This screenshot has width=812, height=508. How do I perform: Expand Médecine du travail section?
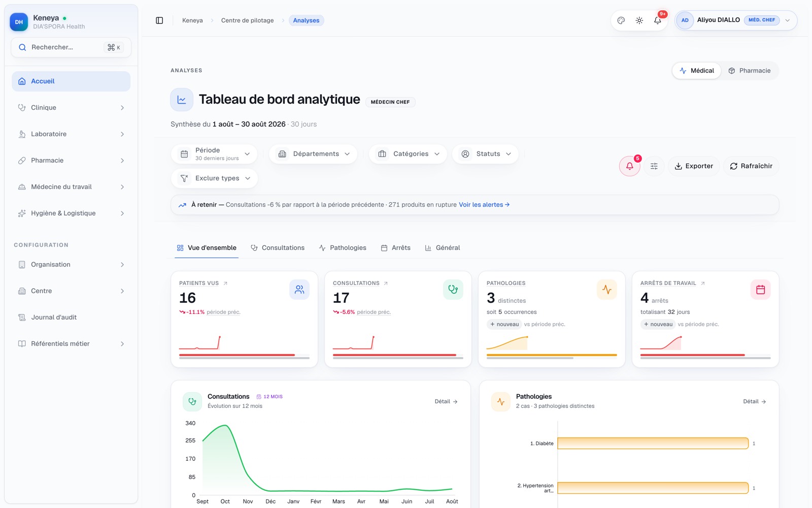click(x=71, y=187)
